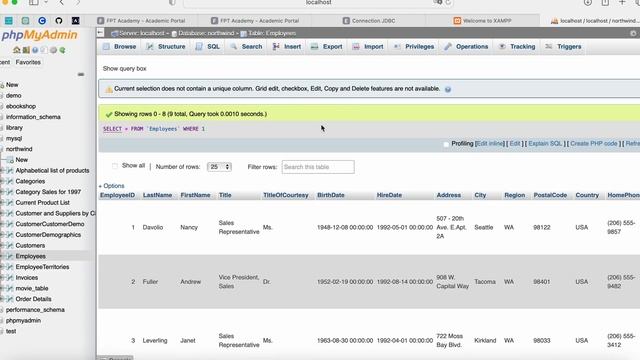The height and width of the screenshot is (360, 640).
Task: Go to the Search tab
Action: point(246,47)
